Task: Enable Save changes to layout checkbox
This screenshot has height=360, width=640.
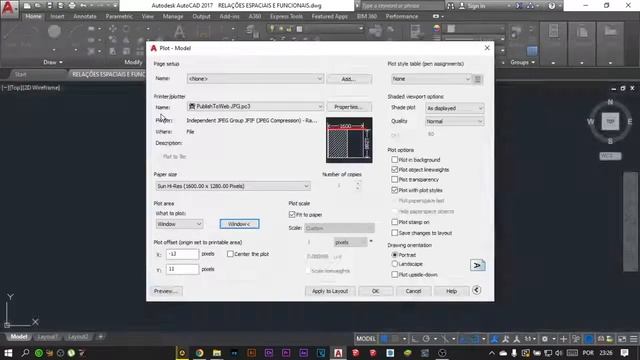Action: [394, 233]
